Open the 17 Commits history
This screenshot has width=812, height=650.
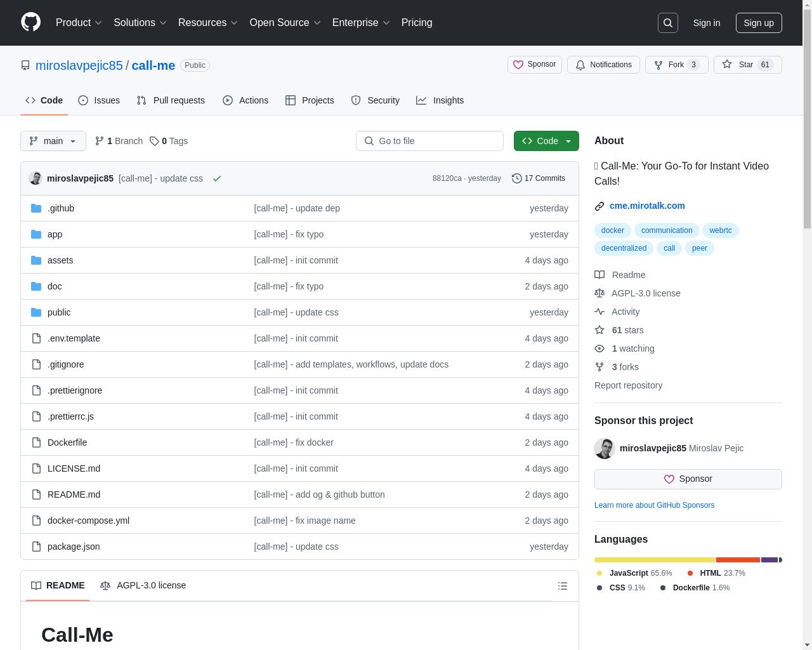pos(539,178)
